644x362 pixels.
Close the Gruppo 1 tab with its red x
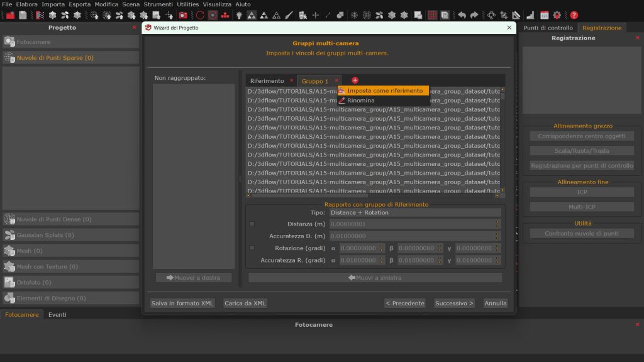[336, 80]
